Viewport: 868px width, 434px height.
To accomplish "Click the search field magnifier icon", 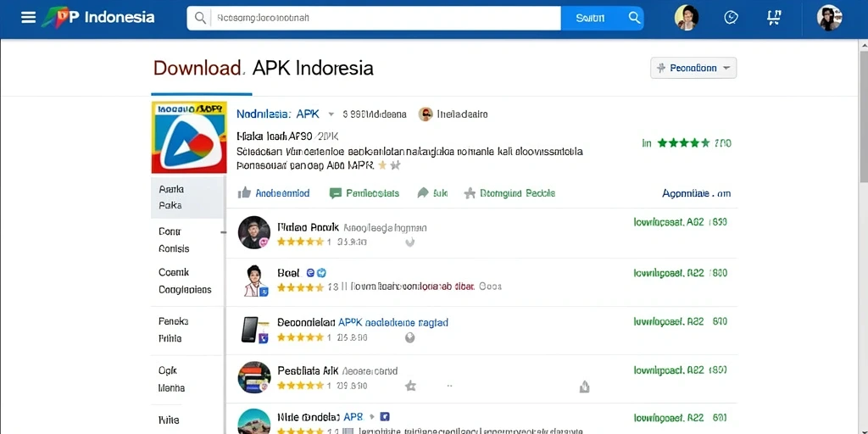I will tap(200, 19).
